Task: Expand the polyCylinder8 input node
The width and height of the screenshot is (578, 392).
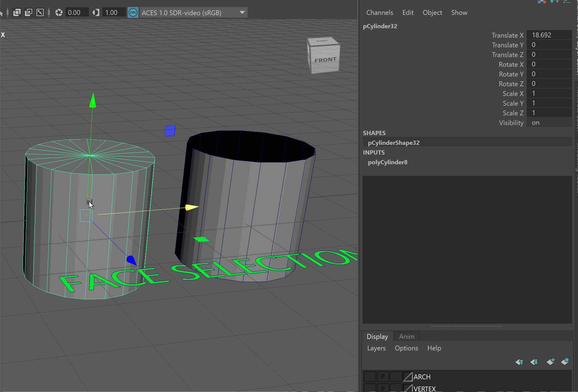Action: click(388, 162)
